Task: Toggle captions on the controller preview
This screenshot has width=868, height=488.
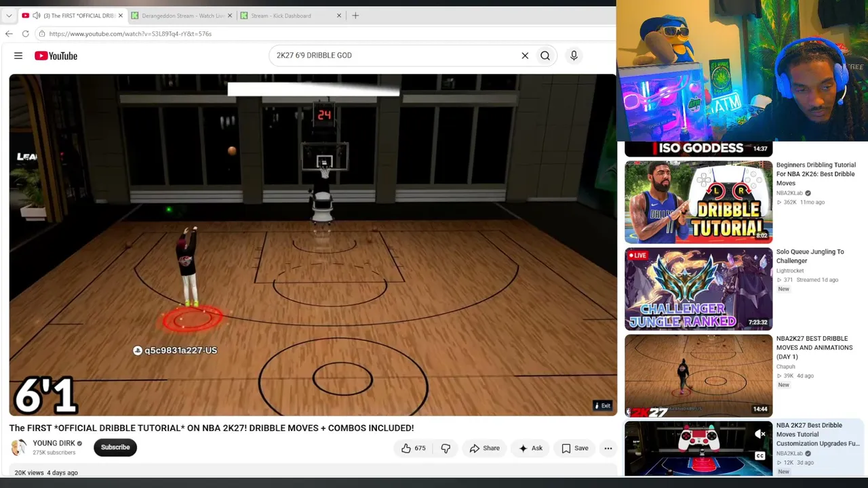Action: click(x=760, y=455)
